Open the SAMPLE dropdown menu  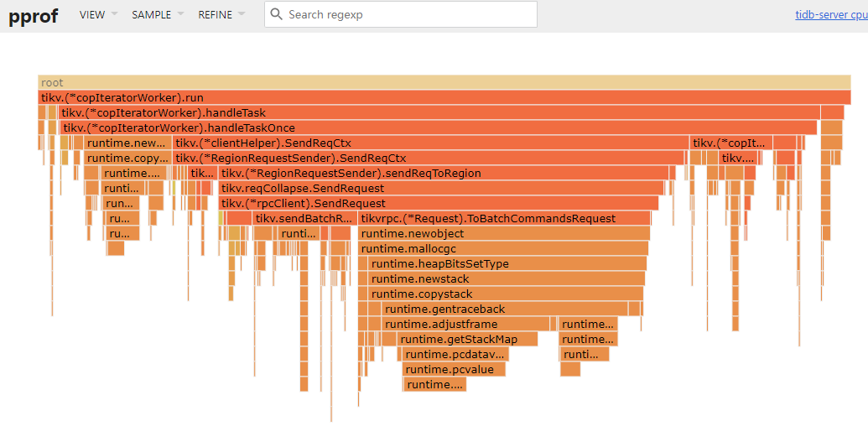157,14
